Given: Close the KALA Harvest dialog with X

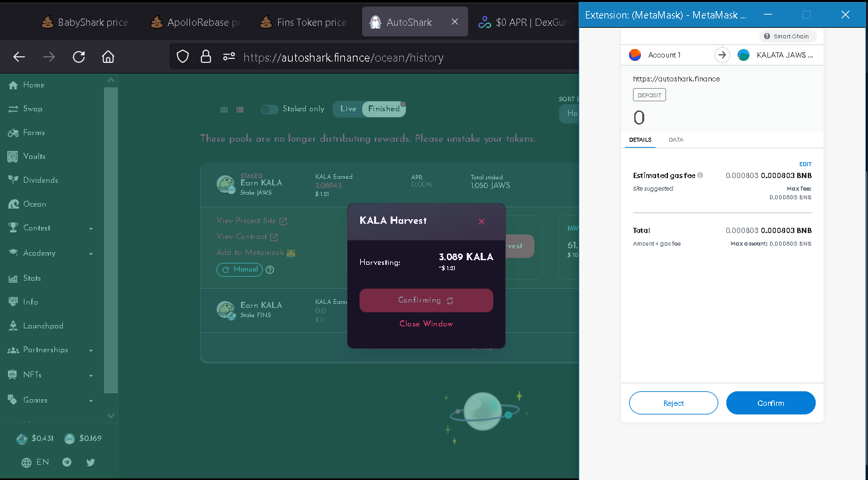Looking at the screenshot, I should pyautogui.click(x=481, y=221).
